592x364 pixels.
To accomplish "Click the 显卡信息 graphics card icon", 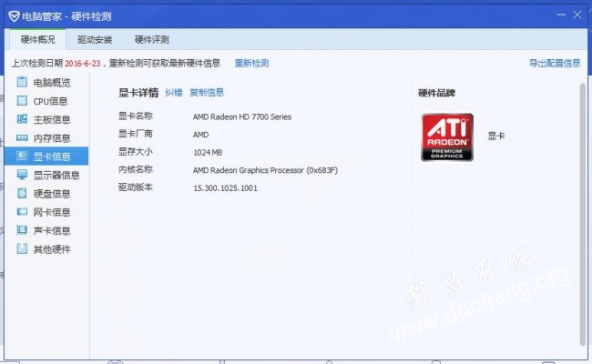I will click(22, 156).
